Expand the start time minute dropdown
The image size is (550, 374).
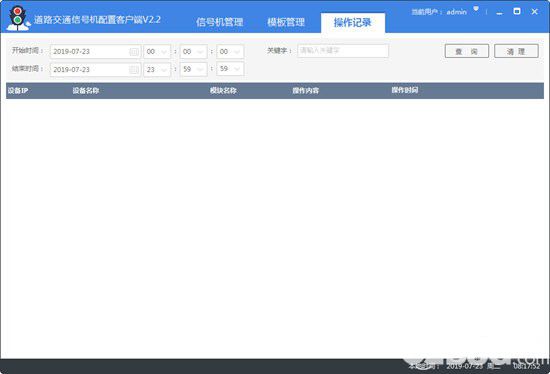[193, 52]
